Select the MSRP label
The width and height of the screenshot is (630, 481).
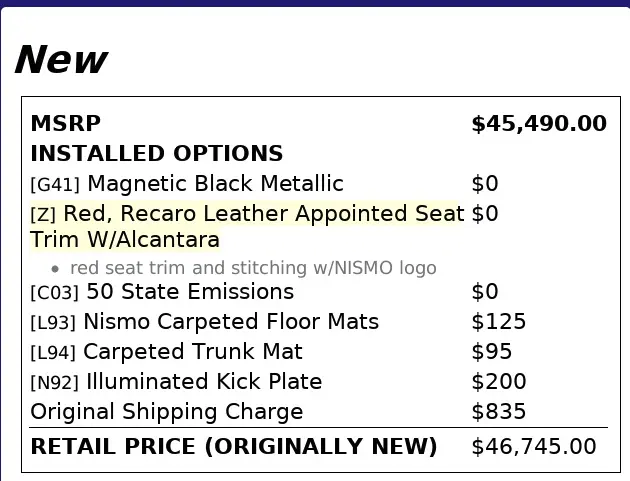coord(66,124)
